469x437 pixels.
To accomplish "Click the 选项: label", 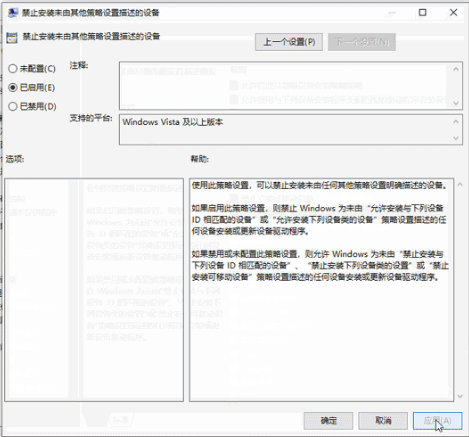I will pyautogui.click(x=15, y=159).
